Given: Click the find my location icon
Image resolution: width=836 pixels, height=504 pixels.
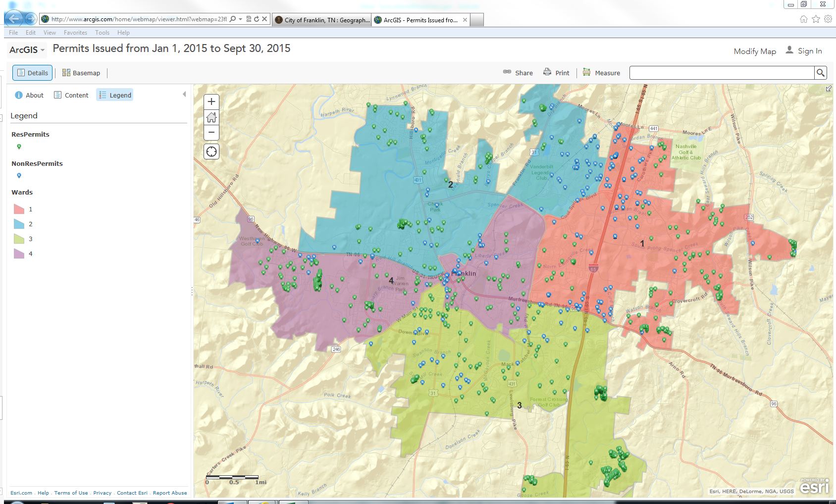Looking at the screenshot, I should 211,152.
